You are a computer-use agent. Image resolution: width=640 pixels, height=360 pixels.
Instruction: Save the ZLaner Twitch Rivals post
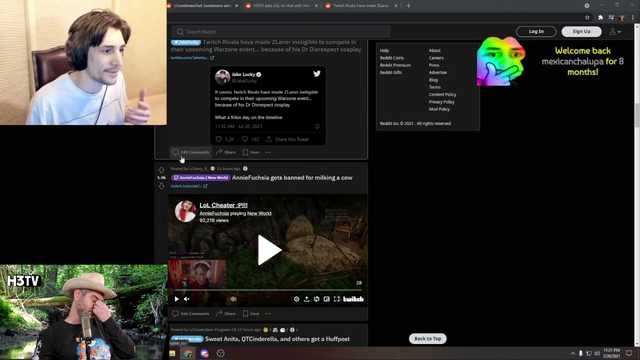point(251,152)
